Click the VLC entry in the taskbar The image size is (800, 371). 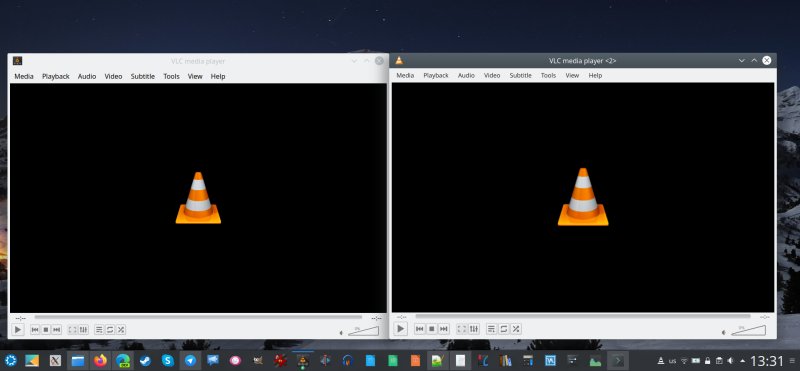pyautogui.click(x=303, y=361)
